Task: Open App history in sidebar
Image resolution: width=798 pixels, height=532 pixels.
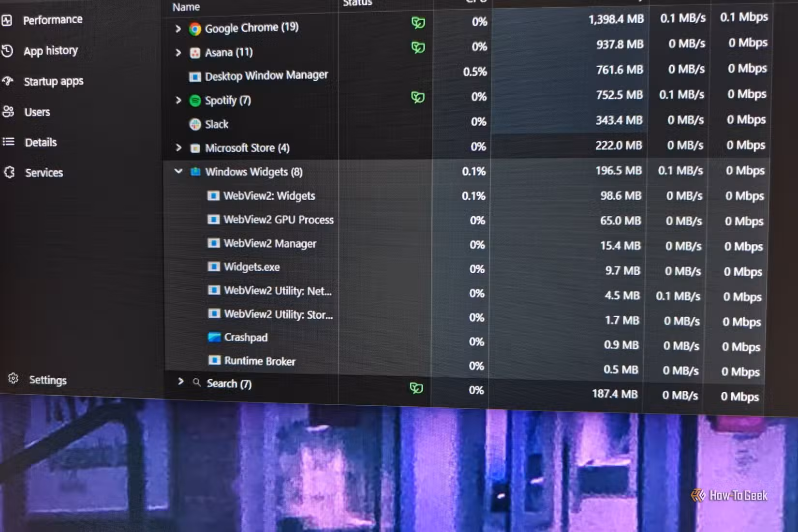Action: 50,50
